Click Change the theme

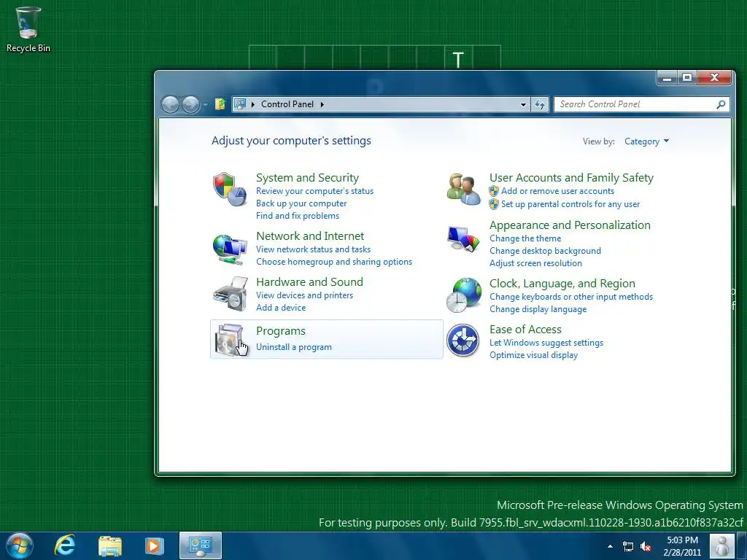click(x=525, y=238)
